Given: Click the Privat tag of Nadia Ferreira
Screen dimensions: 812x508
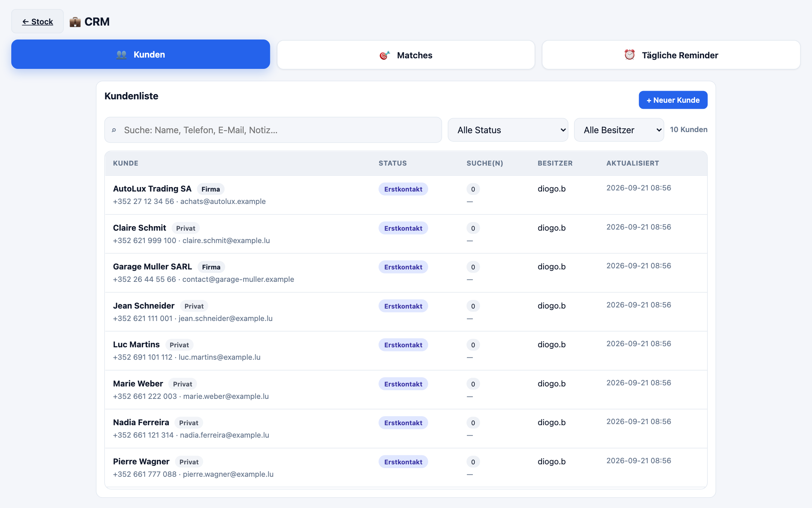Looking at the screenshot, I should coord(189,423).
